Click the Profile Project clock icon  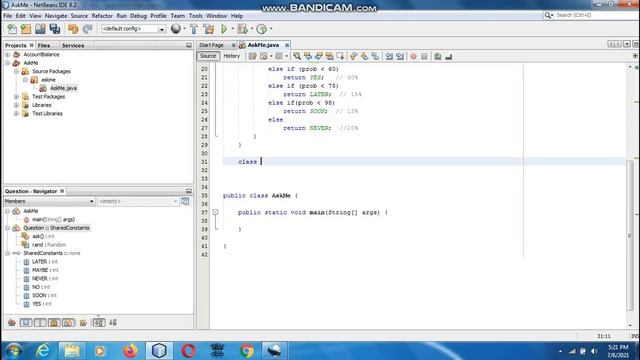[x=262, y=29]
